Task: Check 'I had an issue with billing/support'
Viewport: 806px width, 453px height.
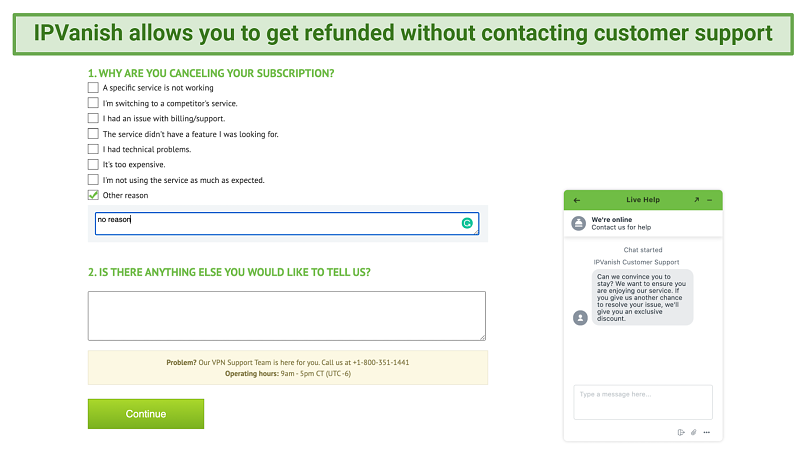Action: 93,118
